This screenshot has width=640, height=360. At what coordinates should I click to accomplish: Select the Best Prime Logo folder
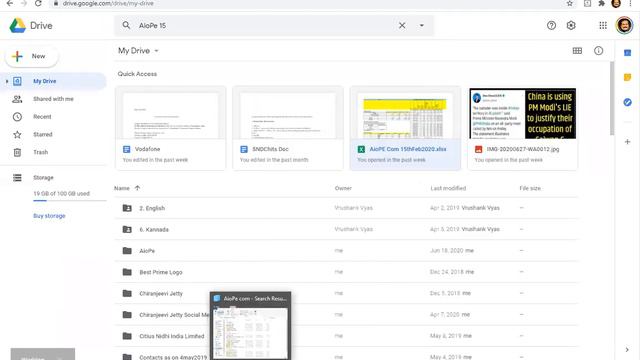pyautogui.click(x=346, y=272)
